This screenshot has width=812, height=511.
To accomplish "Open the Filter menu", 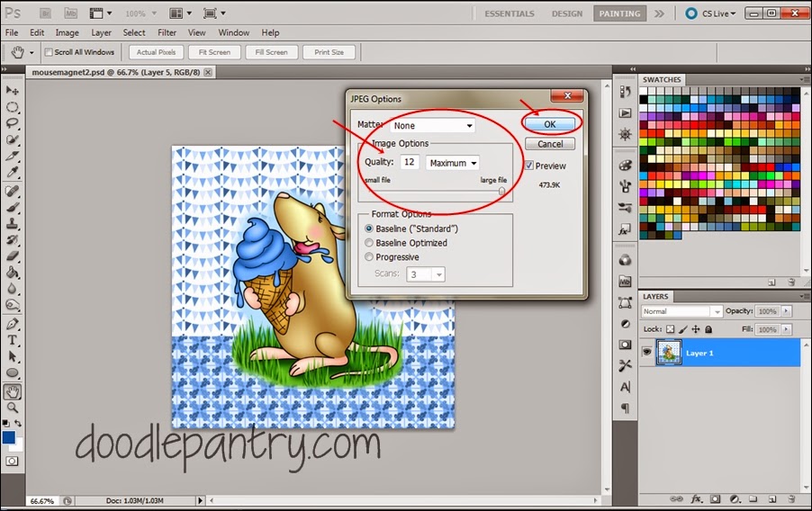I will pos(167,32).
